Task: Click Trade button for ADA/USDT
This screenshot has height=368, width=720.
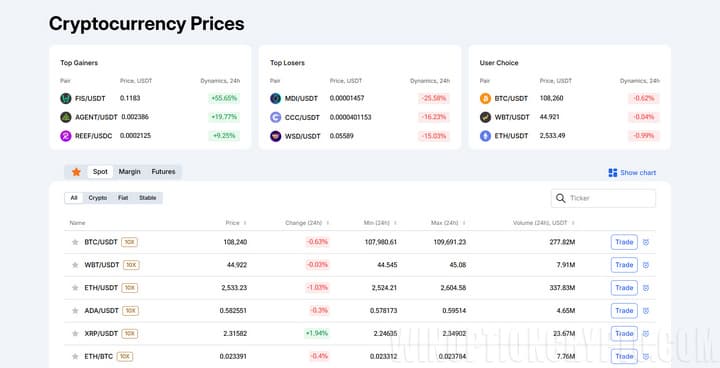Action: tap(624, 311)
